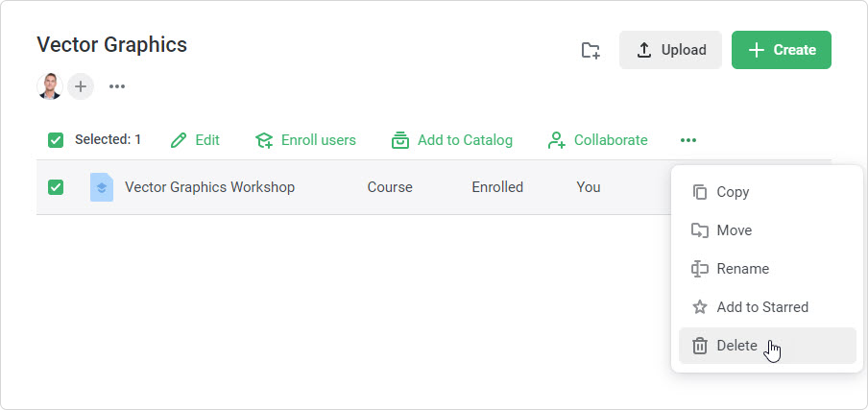
Task: Click the new folder icon
Action: click(x=591, y=51)
